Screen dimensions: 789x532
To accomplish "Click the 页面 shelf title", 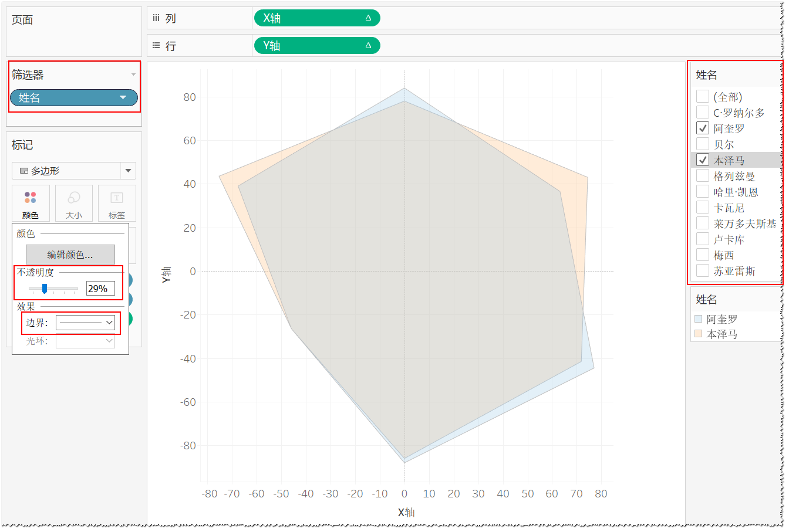I will point(22,20).
